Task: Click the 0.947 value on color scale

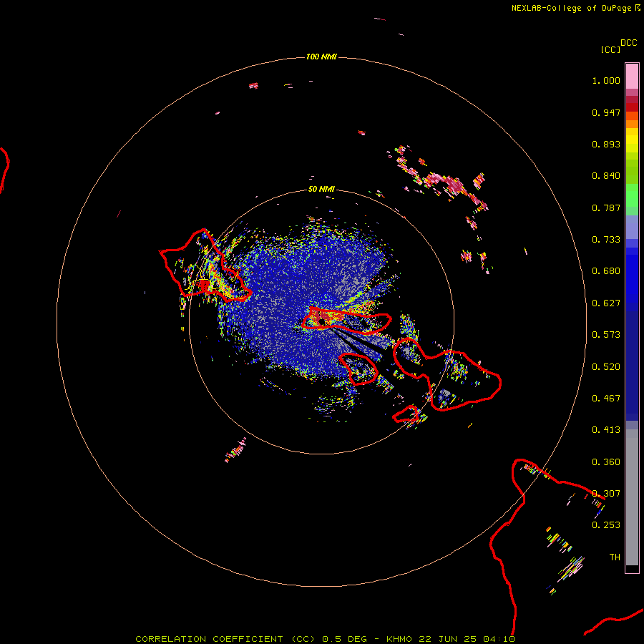Action: point(606,112)
